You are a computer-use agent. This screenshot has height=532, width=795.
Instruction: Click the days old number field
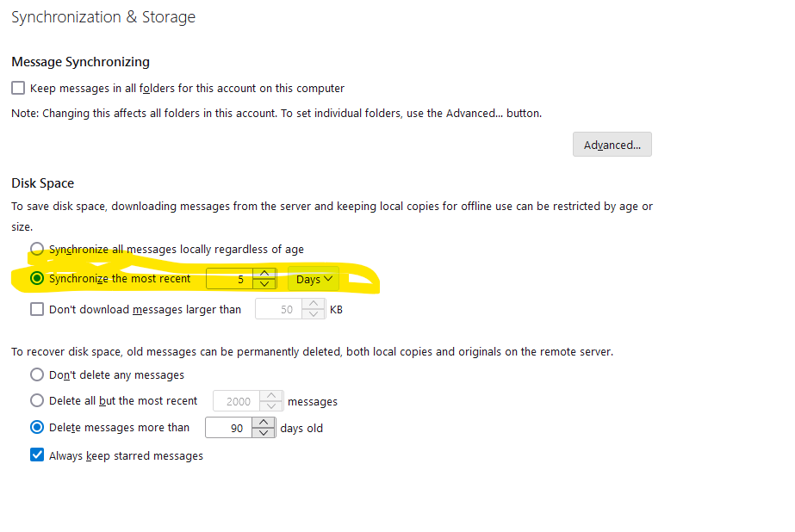(228, 428)
